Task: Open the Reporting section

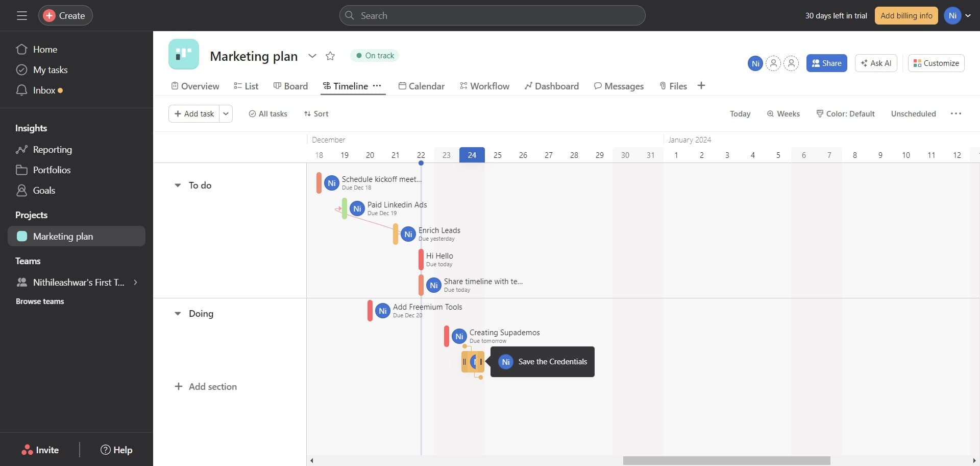Action: [53, 149]
